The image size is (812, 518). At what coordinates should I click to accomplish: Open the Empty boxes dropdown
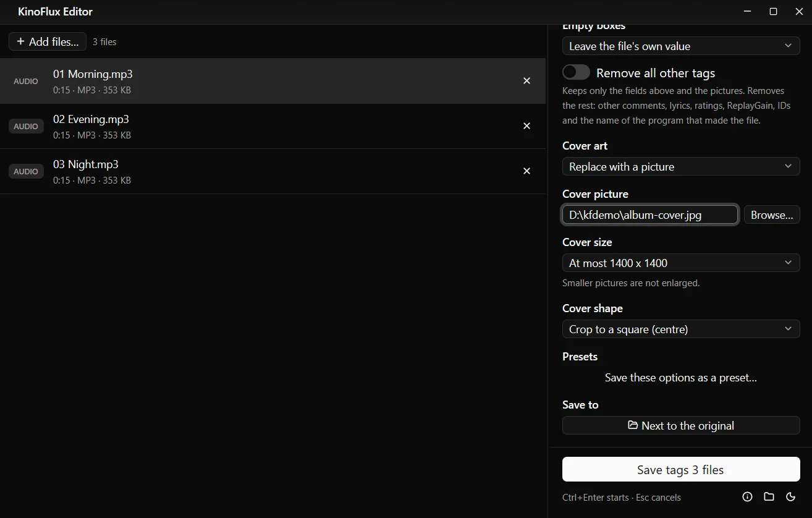pyautogui.click(x=681, y=46)
